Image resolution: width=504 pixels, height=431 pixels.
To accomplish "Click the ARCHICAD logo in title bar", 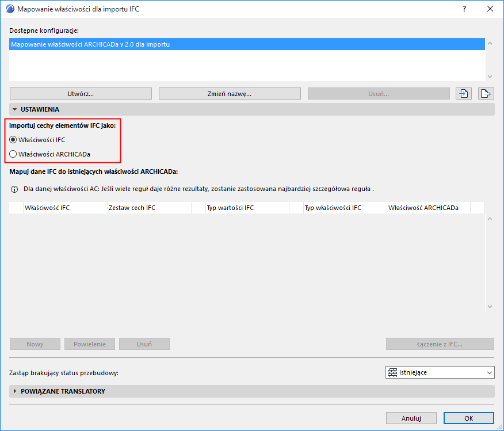I will (10, 9).
